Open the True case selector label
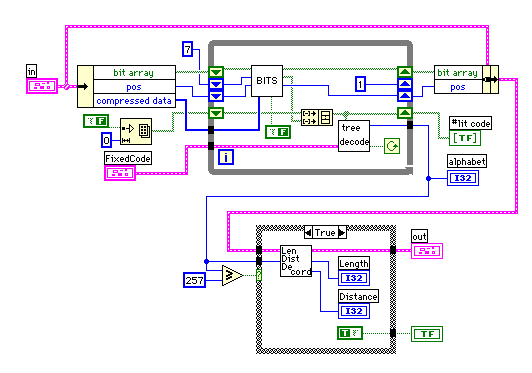The width and height of the screenshot is (532, 373). point(325,232)
